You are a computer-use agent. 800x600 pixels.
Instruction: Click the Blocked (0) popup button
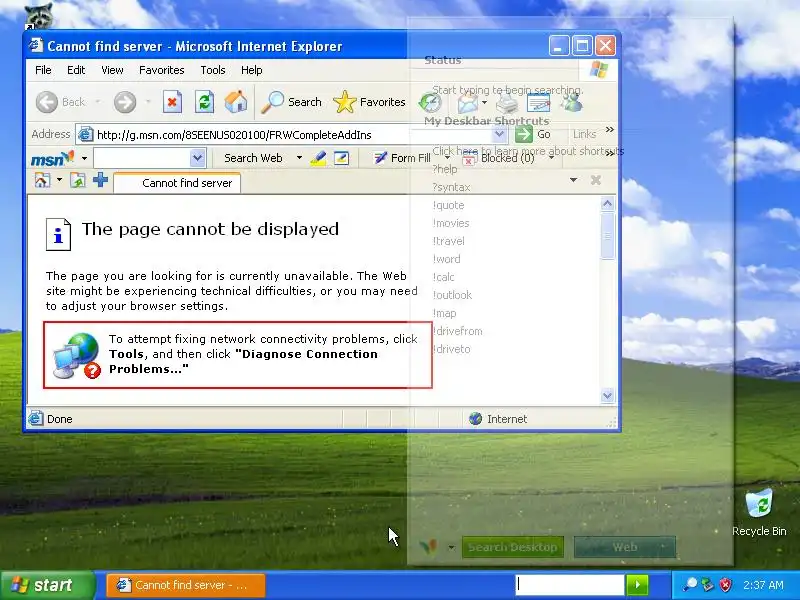[498, 158]
